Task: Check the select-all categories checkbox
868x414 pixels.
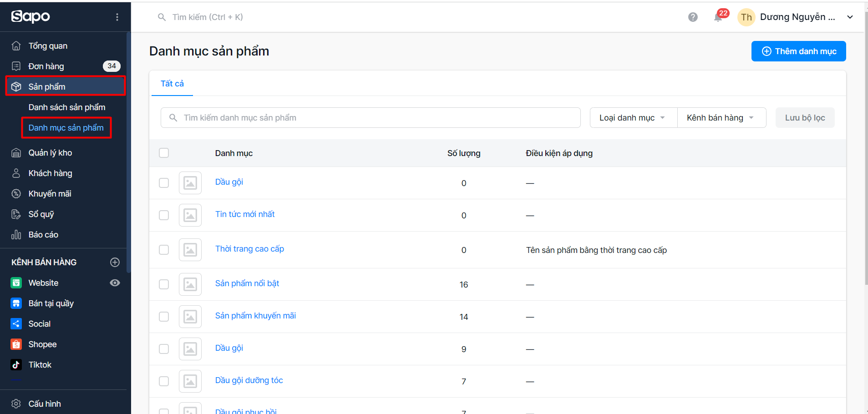Action: pyautogui.click(x=164, y=153)
